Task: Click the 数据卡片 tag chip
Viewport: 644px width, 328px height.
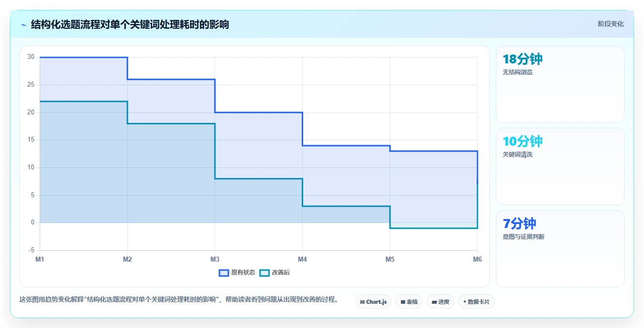Action: coord(476,301)
